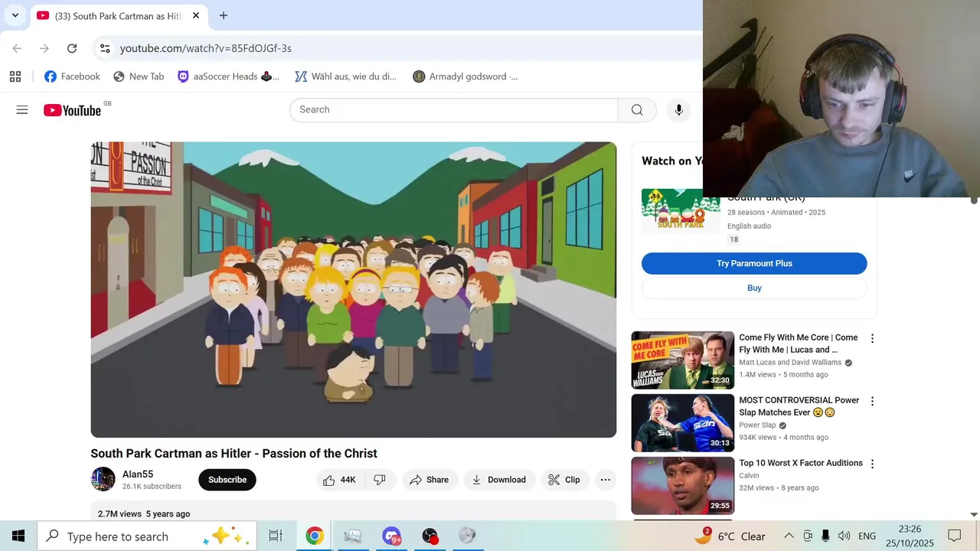Open the Facebook bookmark
980x551 pixels.
pos(72,77)
